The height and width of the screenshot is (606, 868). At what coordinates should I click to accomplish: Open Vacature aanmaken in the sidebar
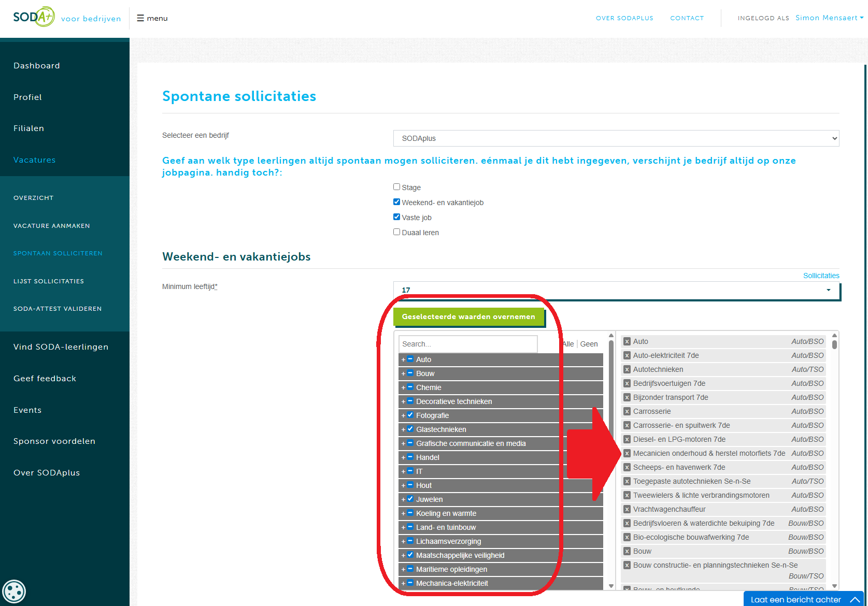coord(52,226)
